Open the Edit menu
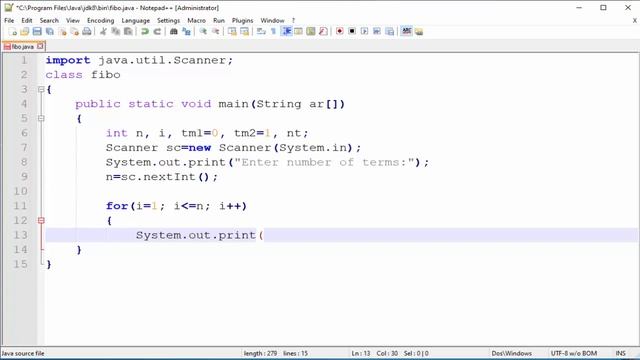This screenshot has width=640, height=360. (x=27, y=20)
